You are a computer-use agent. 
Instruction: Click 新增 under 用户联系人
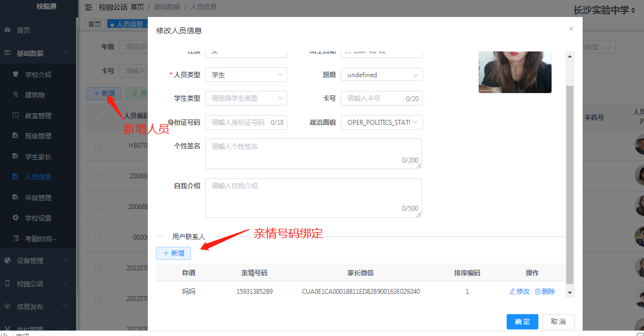coord(173,253)
